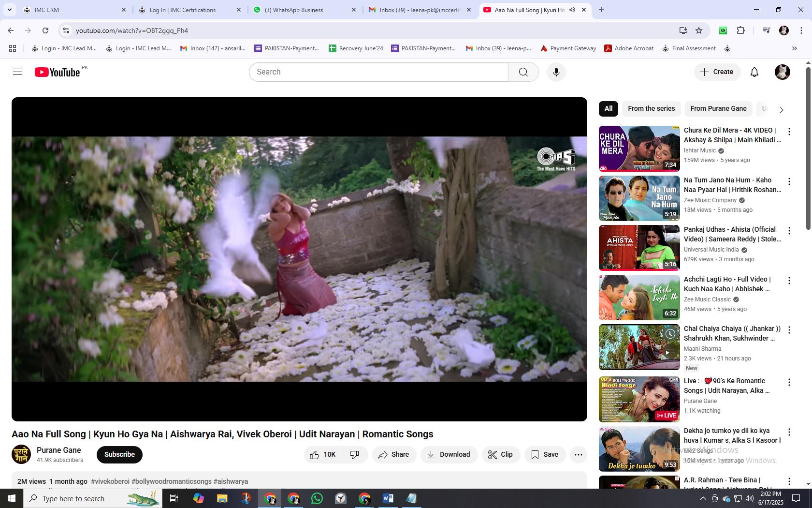
Task: Open Purane Gane channel avatar
Action: (21, 454)
